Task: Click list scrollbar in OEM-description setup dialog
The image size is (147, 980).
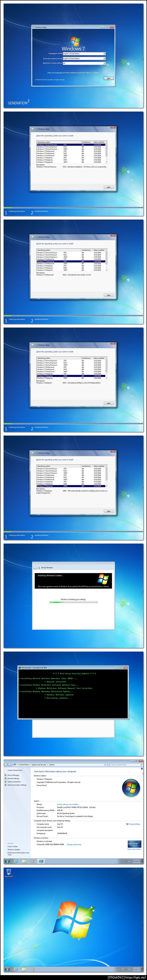Action: point(106,476)
